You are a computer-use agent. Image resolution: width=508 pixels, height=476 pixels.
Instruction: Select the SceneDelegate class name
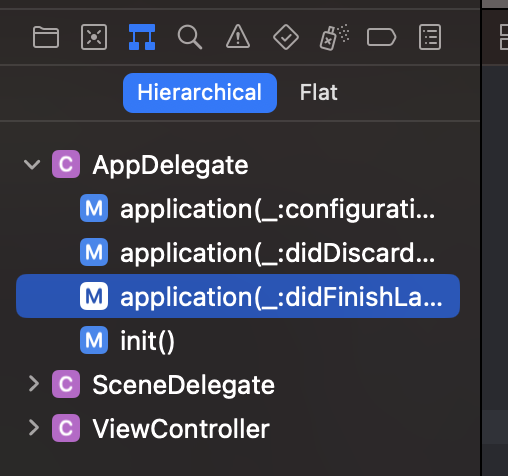click(x=183, y=385)
